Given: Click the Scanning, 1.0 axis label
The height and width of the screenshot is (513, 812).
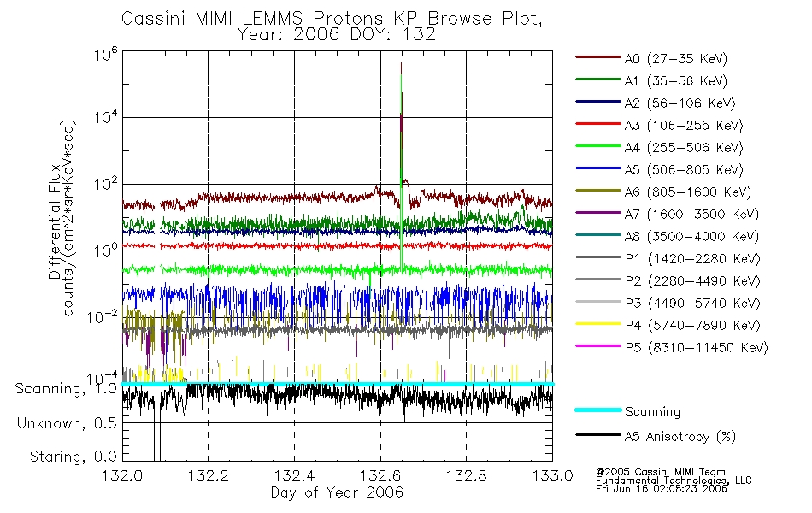Looking at the screenshot, I should [66, 389].
